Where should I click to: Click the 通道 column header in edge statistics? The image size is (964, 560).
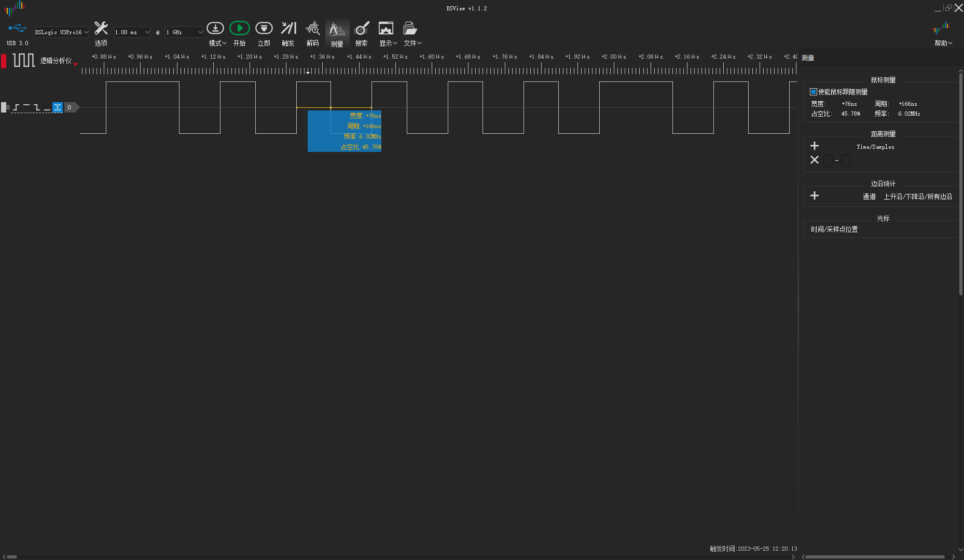pyautogui.click(x=869, y=197)
